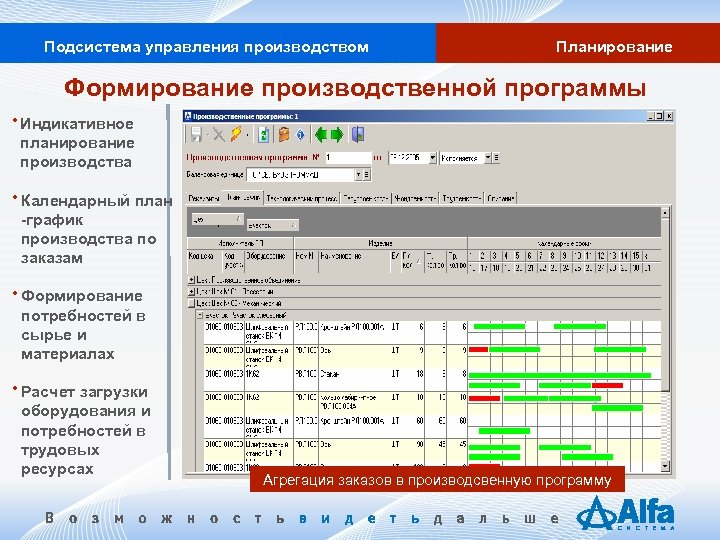This screenshot has height=540, width=720.
Task: Open the program date dropdown
Action: (433, 158)
